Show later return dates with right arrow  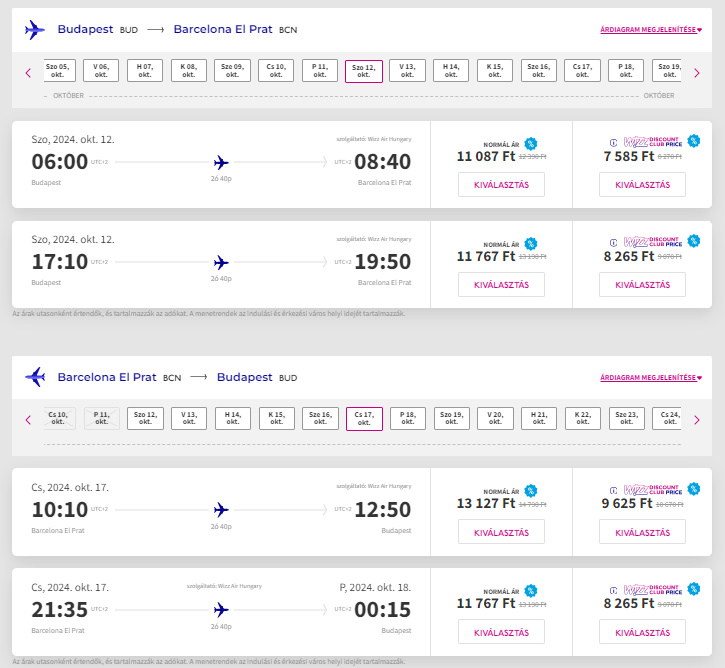(x=697, y=420)
